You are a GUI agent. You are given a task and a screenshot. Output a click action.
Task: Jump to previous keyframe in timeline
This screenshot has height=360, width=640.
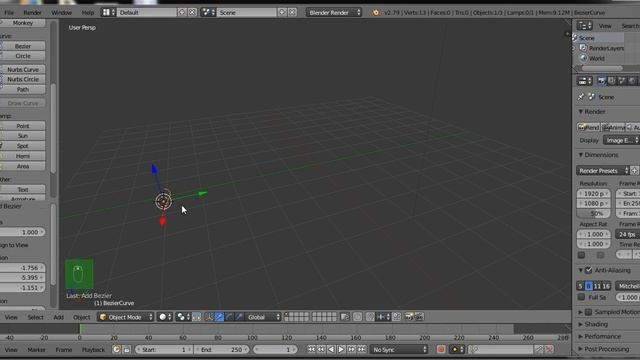click(x=321, y=350)
